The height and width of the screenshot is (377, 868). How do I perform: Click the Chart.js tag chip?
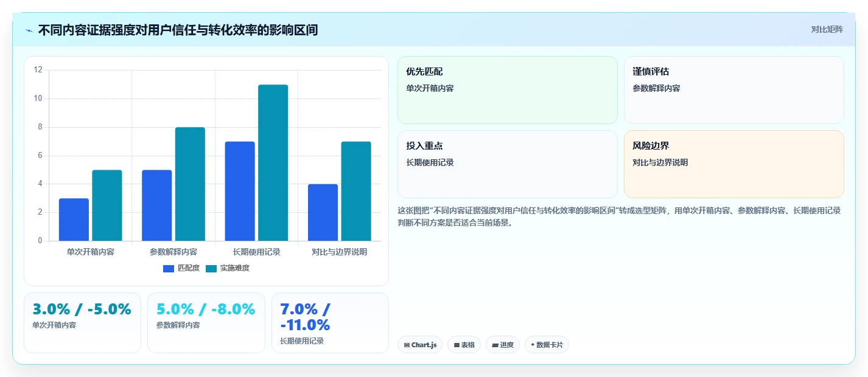(420, 345)
